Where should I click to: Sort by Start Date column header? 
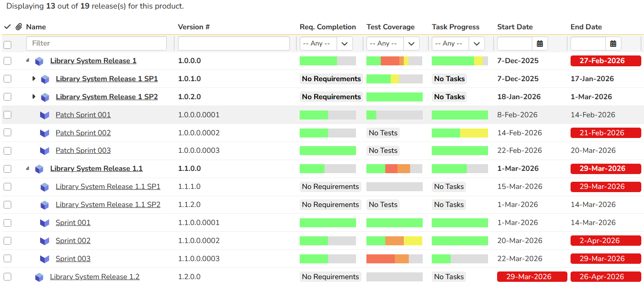click(x=515, y=27)
